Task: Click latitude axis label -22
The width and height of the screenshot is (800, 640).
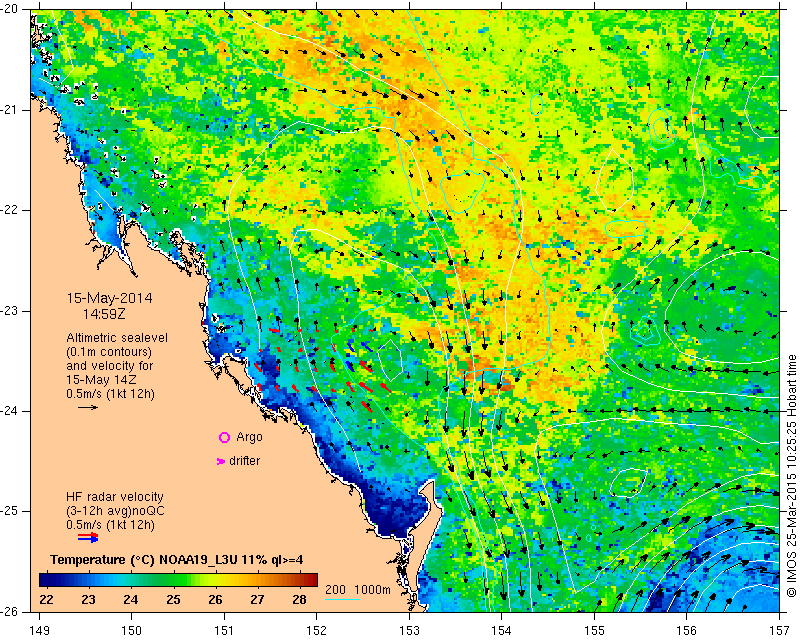Action: [10, 210]
